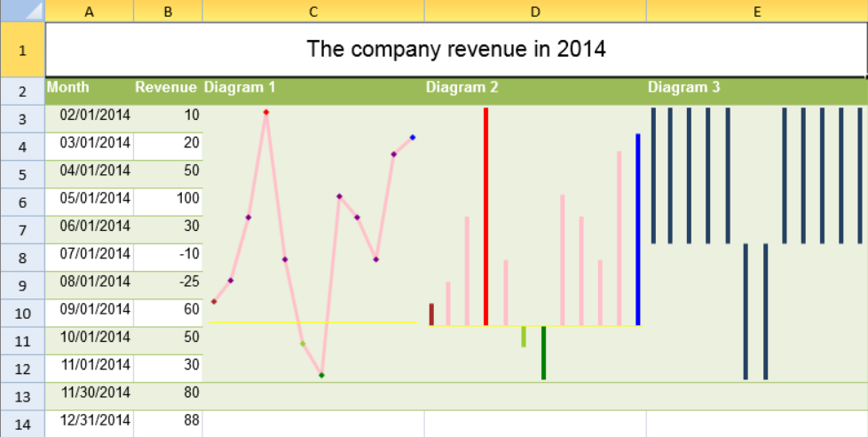Click the 'Revenue' header cell
The image size is (868, 437).
tap(168, 88)
